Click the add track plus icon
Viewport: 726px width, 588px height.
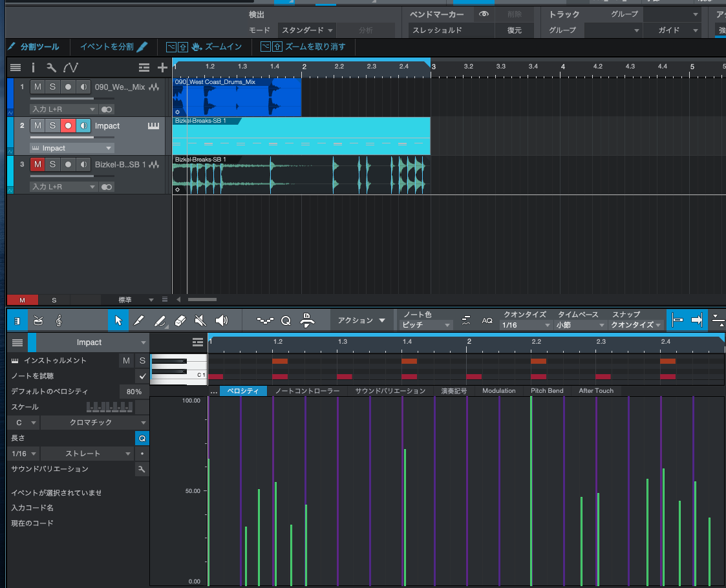[x=162, y=67]
